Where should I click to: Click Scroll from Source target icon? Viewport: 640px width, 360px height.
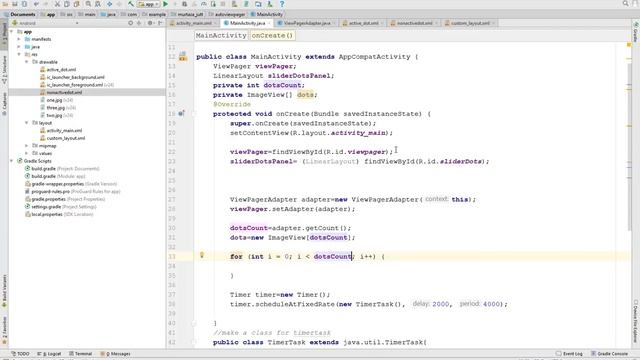130,23
